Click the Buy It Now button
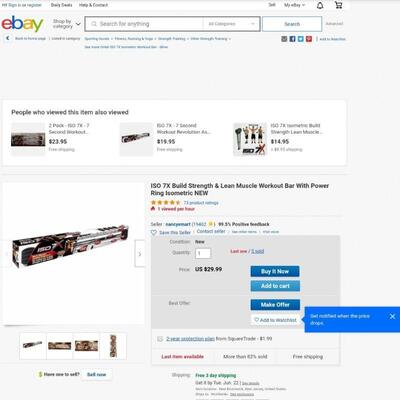The image size is (400, 400). (275, 271)
